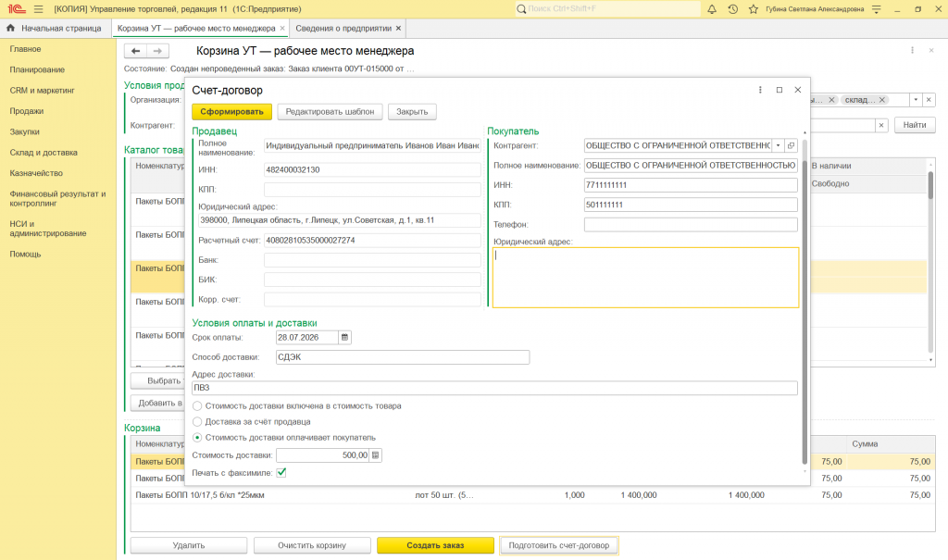Expand the Контрагент dropdown in Покупатель
This screenshot has width=948, height=560.
[778, 145]
